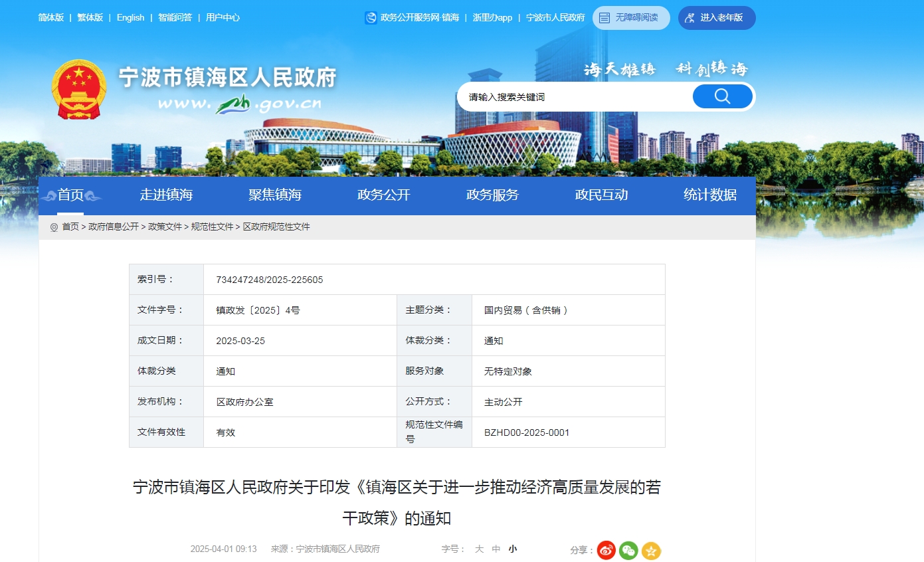The height and width of the screenshot is (562, 924).
Task: Set font size to 大
Action: 479,549
